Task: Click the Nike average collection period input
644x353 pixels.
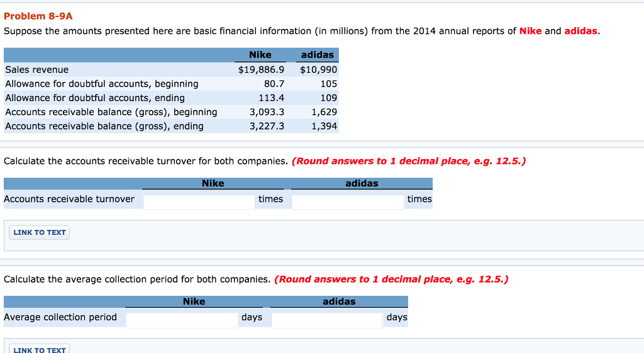Action: click(x=182, y=320)
